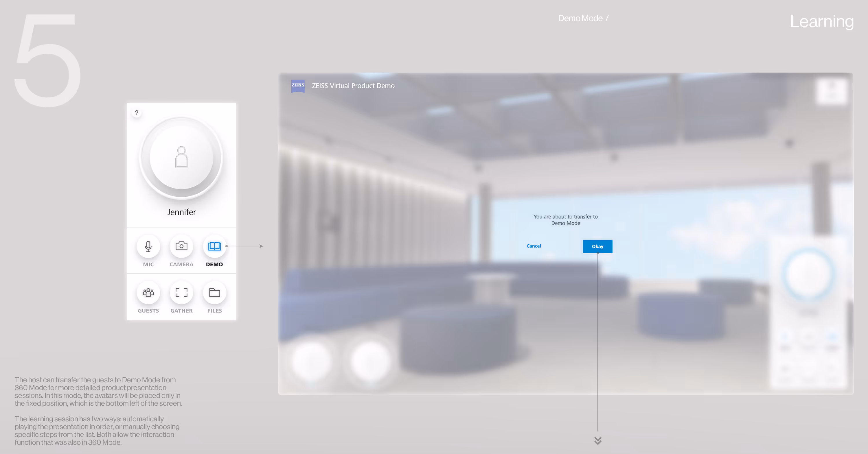Click Jennifer's avatar circle
This screenshot has width=868, height=454.
click(x=181, y=157)
